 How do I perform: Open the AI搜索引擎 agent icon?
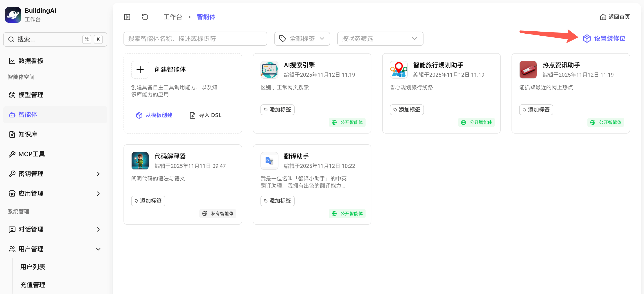(269, 70)
